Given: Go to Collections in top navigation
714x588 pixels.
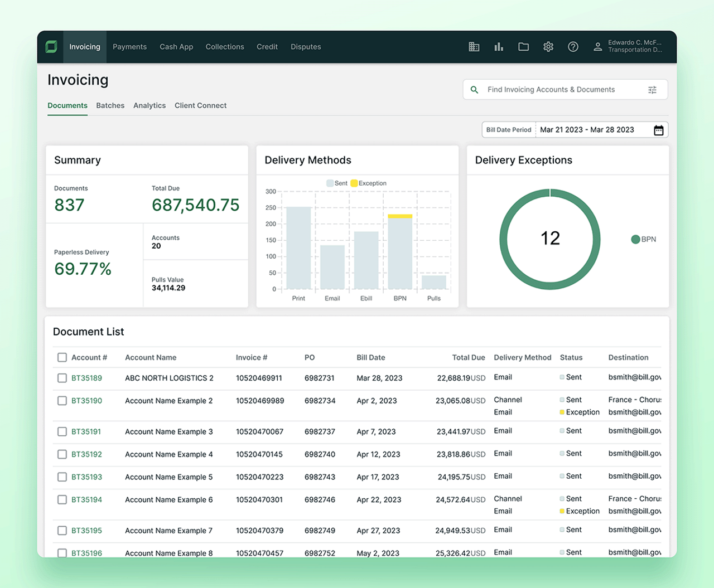Looking at the screenshot, I should [225, 47].
